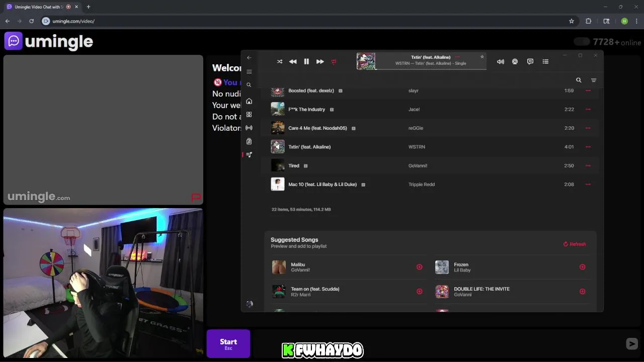Add Team on (feat. Scudda) to playlist
The image size is (644, 362).
(419, 292)
